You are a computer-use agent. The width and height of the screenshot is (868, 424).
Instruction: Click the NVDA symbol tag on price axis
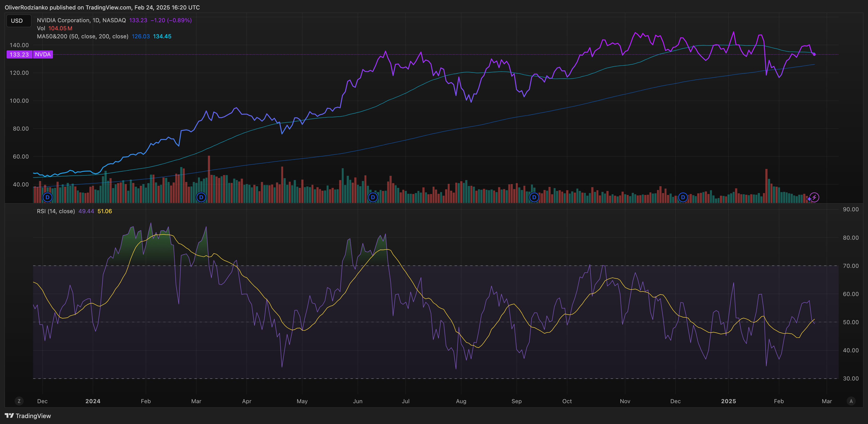coord(43,54)
